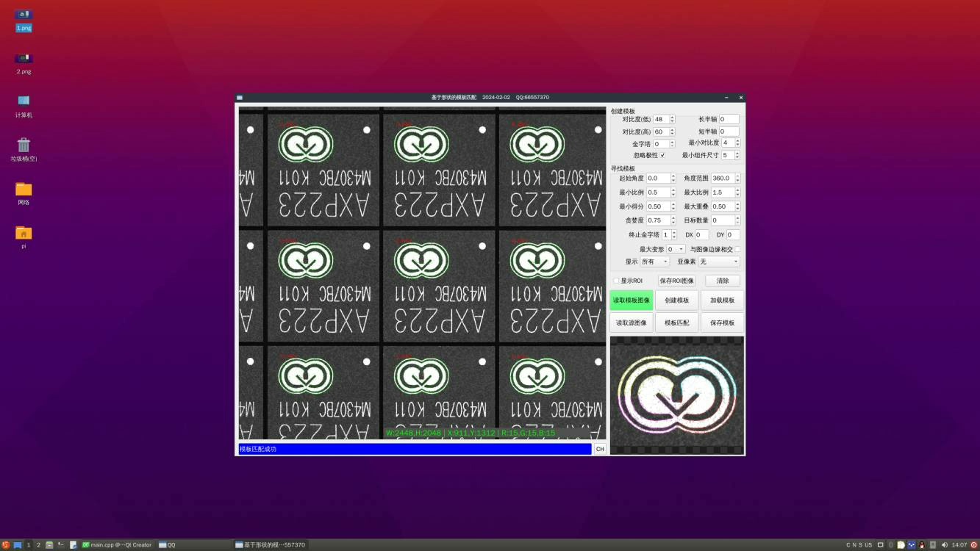Image resolution: width=980 pixels, height=551 pixels.
Task: Launch the text editor from the taskbar
Action: coord(73,545)
